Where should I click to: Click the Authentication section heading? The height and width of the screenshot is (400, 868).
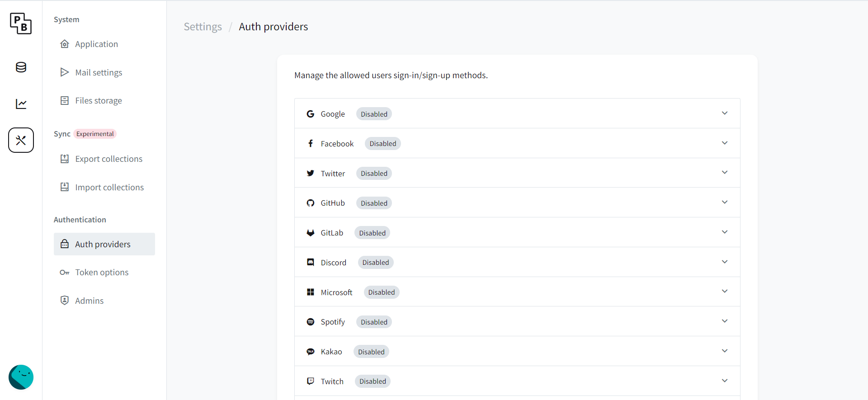80,220
